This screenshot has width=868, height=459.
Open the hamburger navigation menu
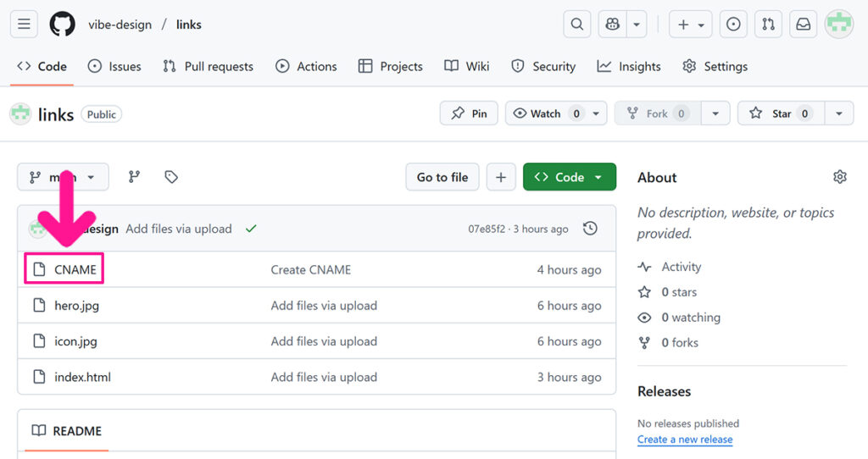pyautogui.click(x=24, y=25)
